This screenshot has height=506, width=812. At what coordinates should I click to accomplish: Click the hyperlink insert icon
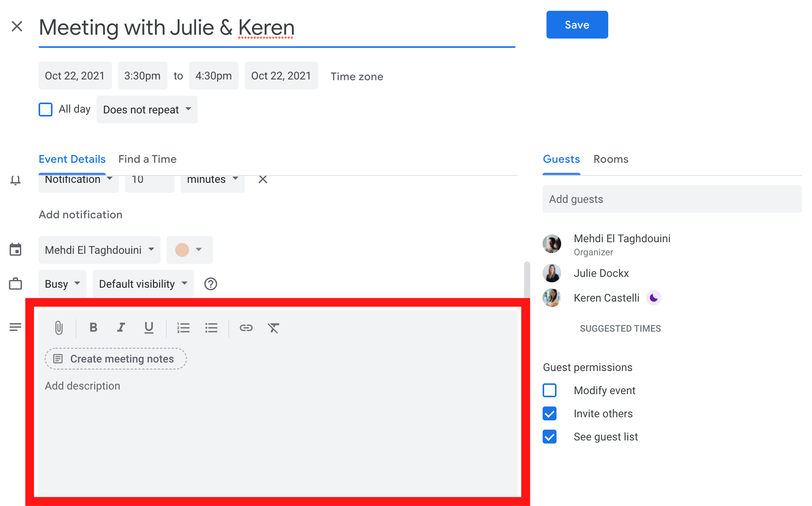245,326
